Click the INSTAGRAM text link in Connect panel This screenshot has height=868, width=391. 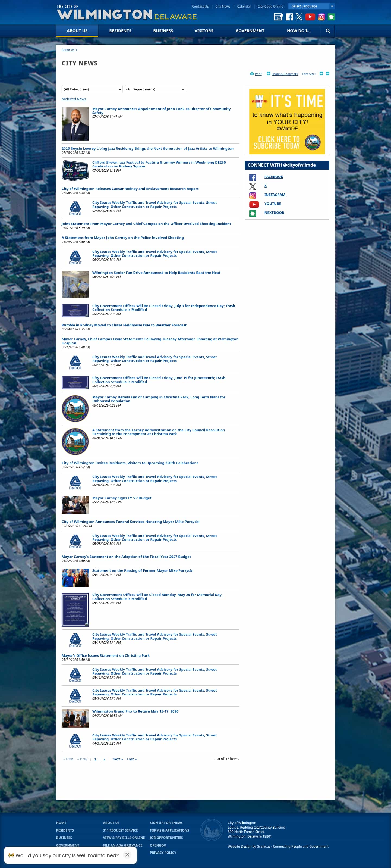click(x=275, y=195)
